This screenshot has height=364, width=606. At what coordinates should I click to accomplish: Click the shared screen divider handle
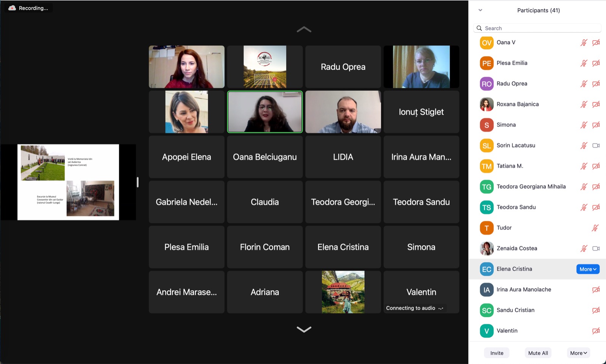tap(137, 182)
